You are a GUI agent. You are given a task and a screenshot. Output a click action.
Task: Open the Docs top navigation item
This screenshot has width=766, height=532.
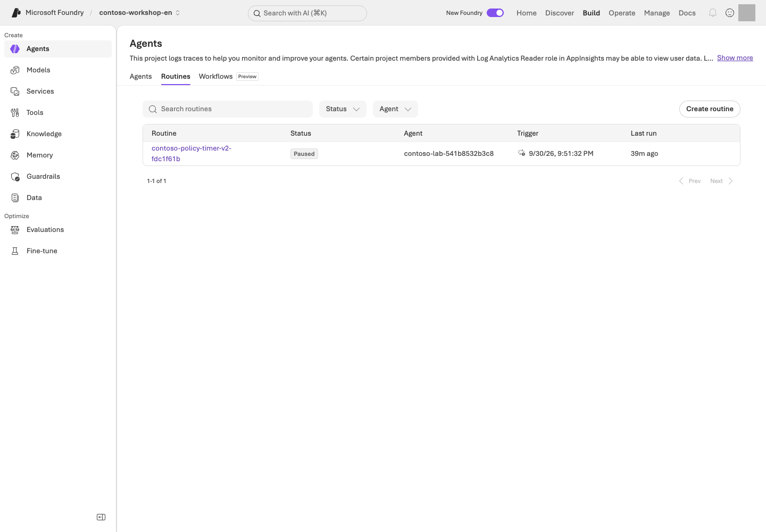point(687,13)
